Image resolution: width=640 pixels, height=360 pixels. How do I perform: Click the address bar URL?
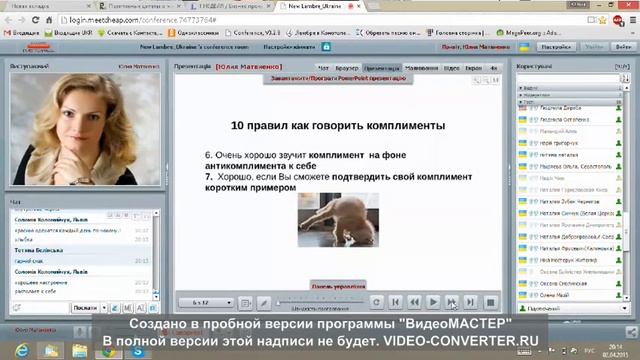(142, 20)
